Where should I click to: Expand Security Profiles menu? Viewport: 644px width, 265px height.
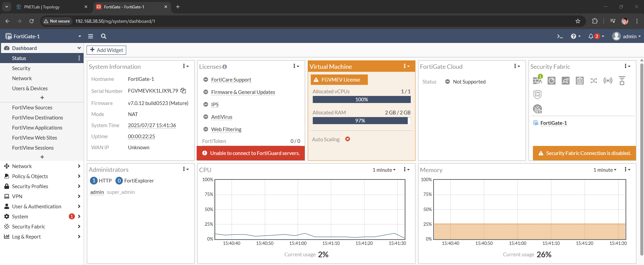(x=42, y=186)
